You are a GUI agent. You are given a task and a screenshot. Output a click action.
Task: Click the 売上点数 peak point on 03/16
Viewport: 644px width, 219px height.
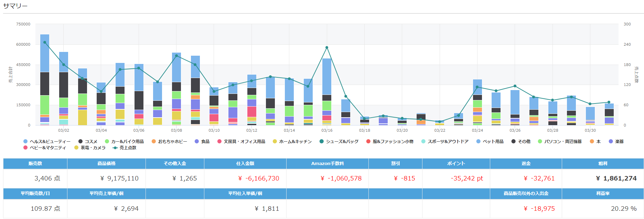327,47
